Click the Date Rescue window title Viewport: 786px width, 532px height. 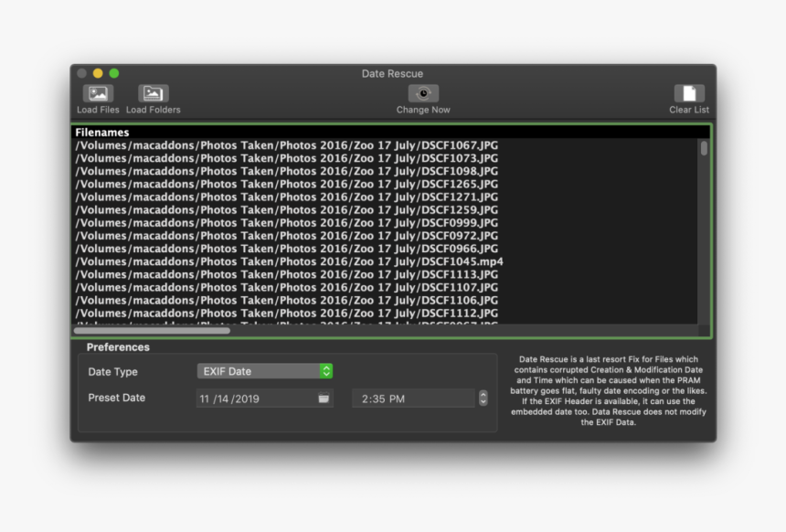click(x=392, y=74)
